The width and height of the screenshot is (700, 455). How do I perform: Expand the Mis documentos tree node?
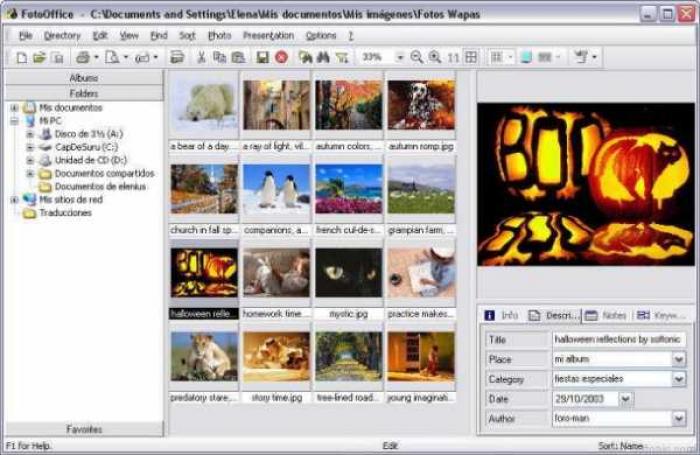(x=14, y=108)
